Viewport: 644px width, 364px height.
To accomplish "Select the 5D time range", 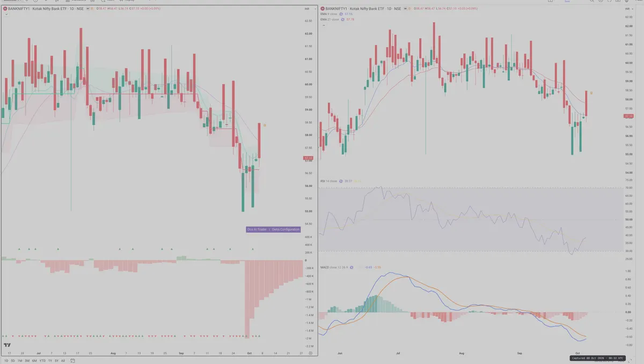I will coord(13,361).
